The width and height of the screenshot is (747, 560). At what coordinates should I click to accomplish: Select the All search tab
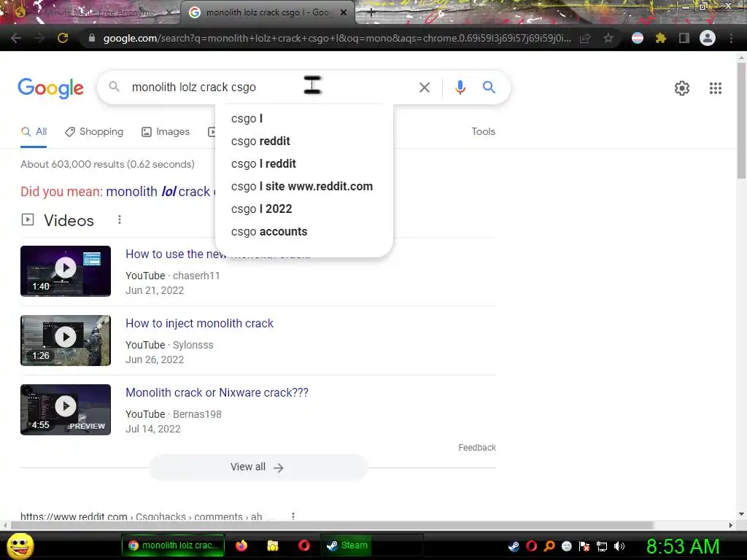[34, 132]
